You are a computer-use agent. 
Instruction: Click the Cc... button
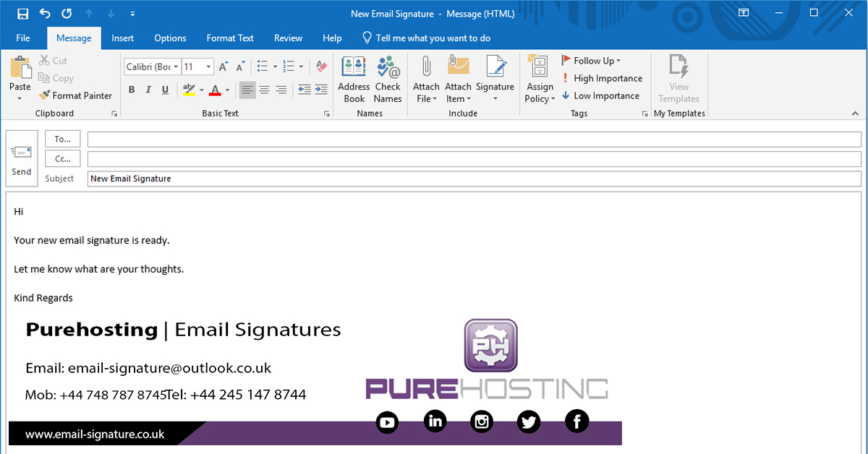click(63, 158)
